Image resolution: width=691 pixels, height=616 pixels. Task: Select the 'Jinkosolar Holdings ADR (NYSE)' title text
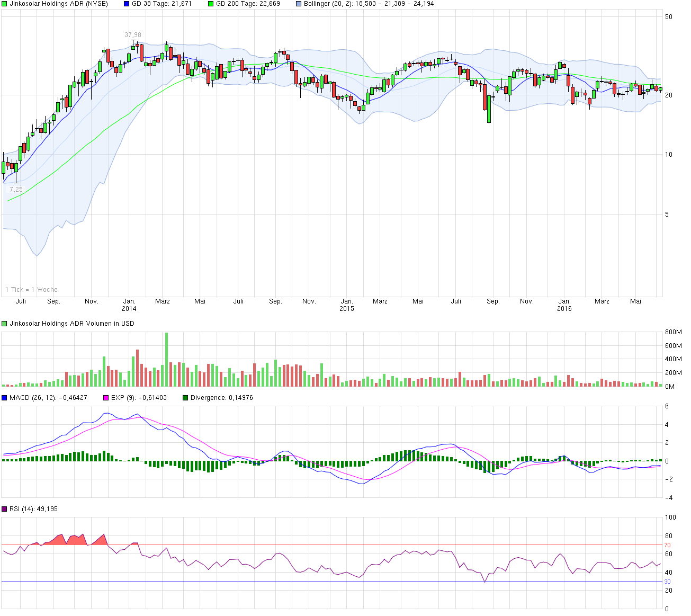coord(59,4)
